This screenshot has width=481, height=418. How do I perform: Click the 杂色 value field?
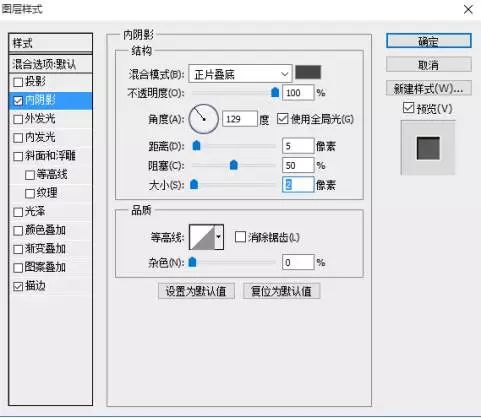point(298,262)
